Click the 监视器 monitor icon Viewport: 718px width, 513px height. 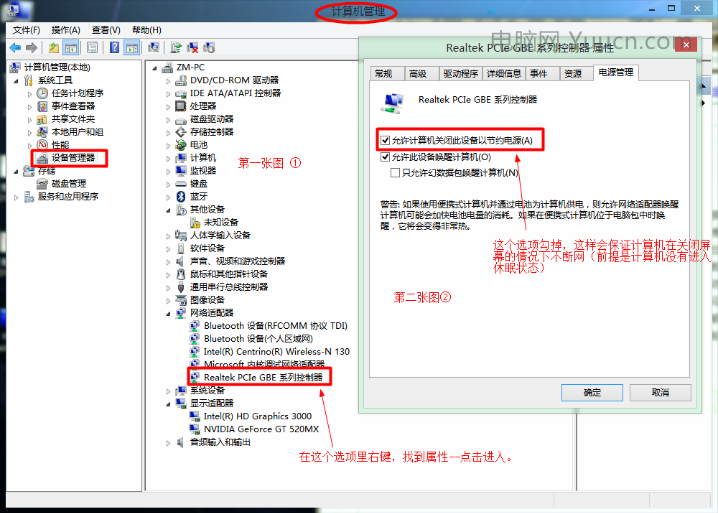[x=181, y=171]
